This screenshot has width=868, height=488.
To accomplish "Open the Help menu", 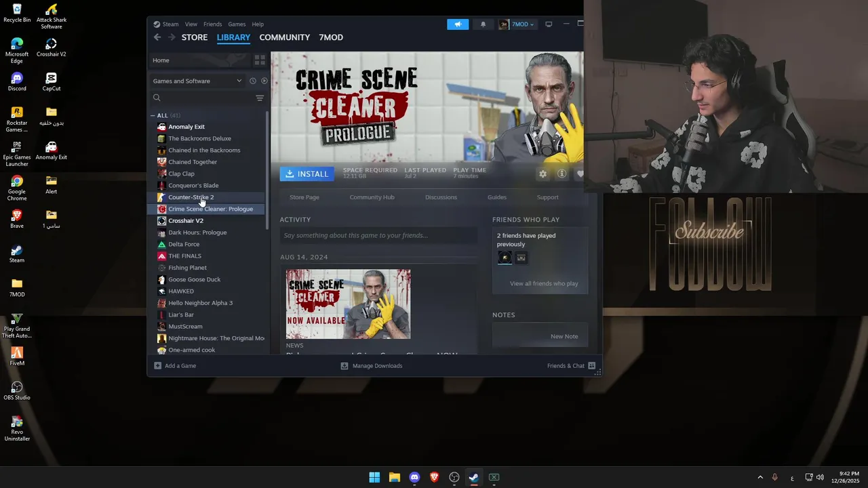I will [x=258, y=24].
